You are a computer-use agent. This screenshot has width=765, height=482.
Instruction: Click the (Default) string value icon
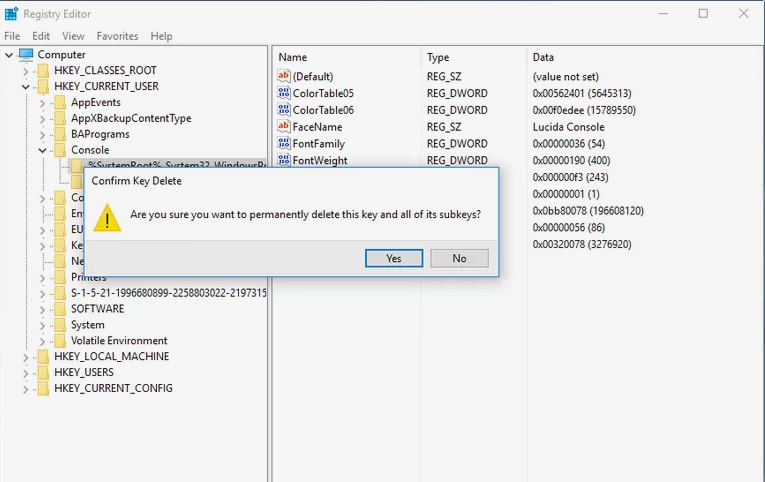tap(283, 76)
